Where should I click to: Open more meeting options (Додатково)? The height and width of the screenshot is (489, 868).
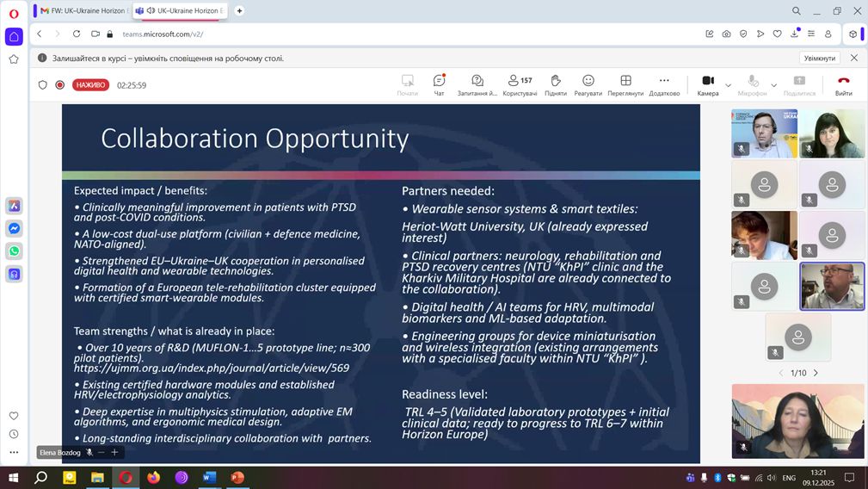(664, 84)
